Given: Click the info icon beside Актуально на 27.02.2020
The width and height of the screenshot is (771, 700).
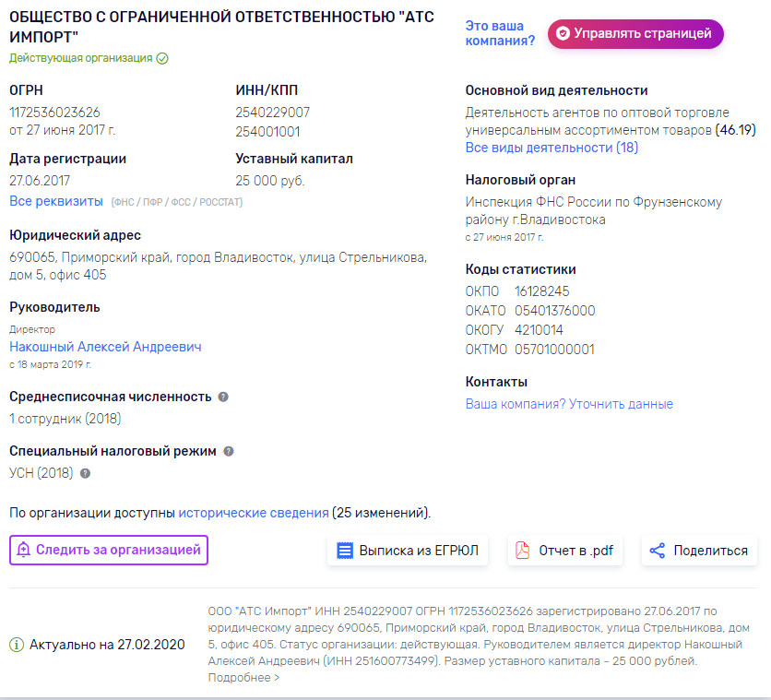Looking at the screenshot, I should coord(17,645).
